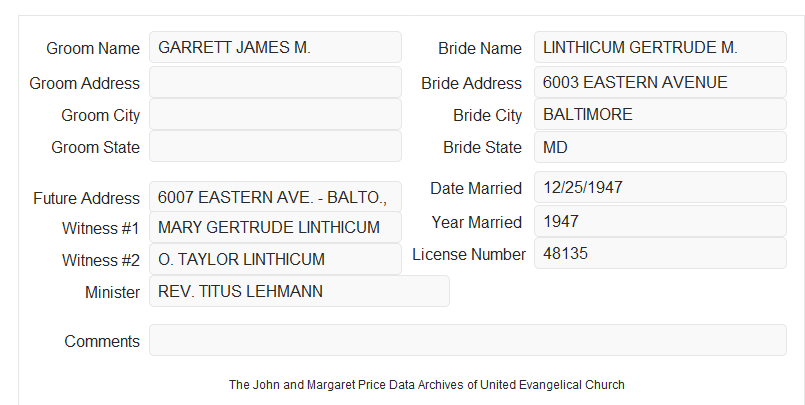Click the License Number field 48135

pos(660,253)
